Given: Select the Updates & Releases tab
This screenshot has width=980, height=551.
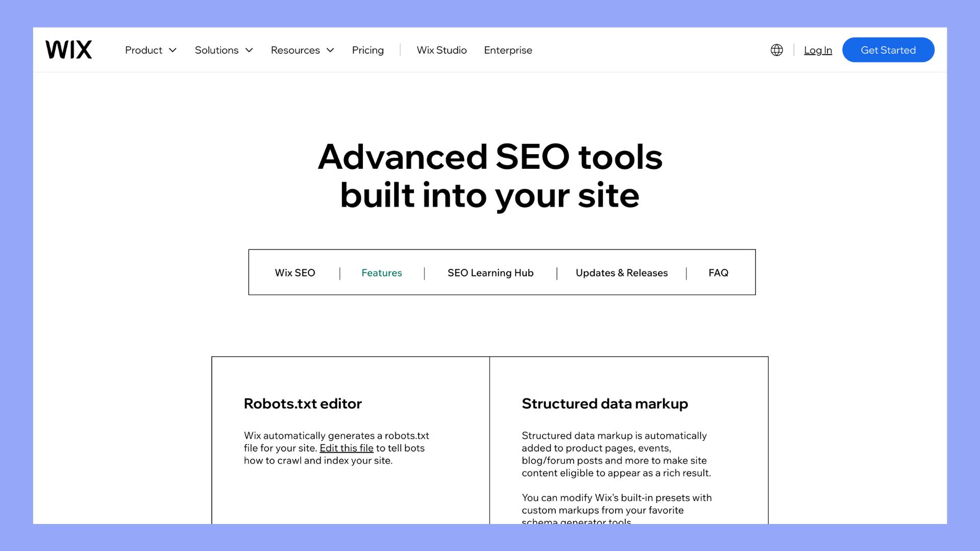Looking at the screenshot, I should click(622, 272).
